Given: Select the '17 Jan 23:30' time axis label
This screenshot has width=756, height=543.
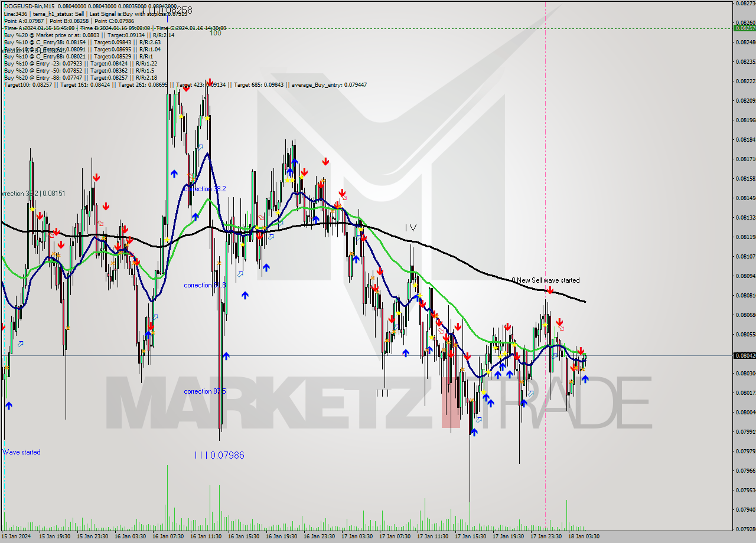Looking at the screenshot, I should [x=546, y=537].
